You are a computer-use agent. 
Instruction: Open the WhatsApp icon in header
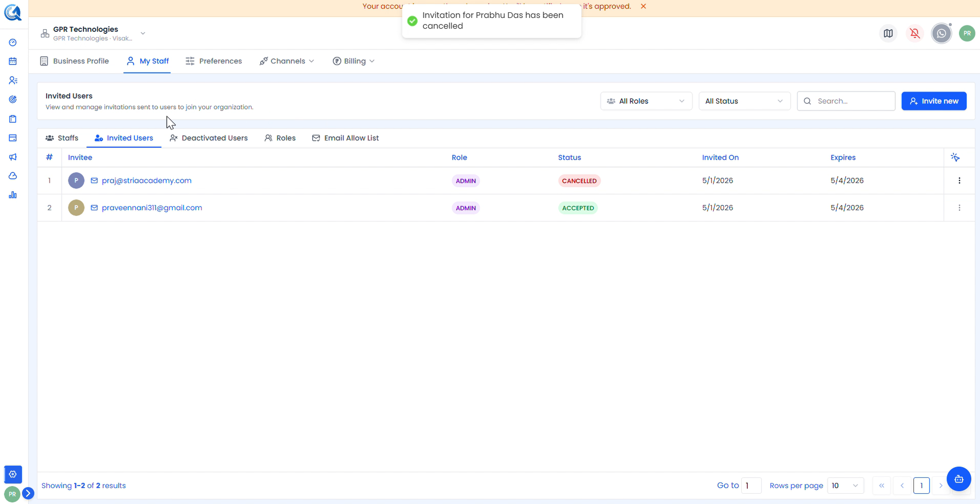point(942,33)
